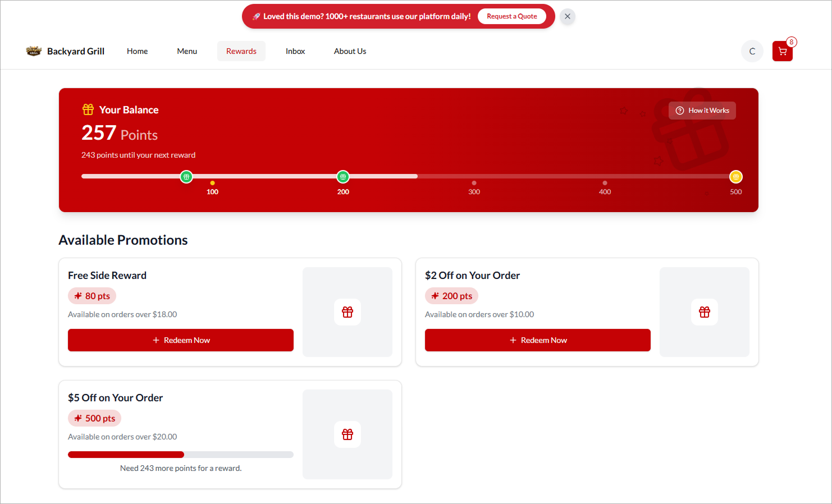Click gift icon on $2 Off card
The image size is (832, 504).
pos(704,312)
